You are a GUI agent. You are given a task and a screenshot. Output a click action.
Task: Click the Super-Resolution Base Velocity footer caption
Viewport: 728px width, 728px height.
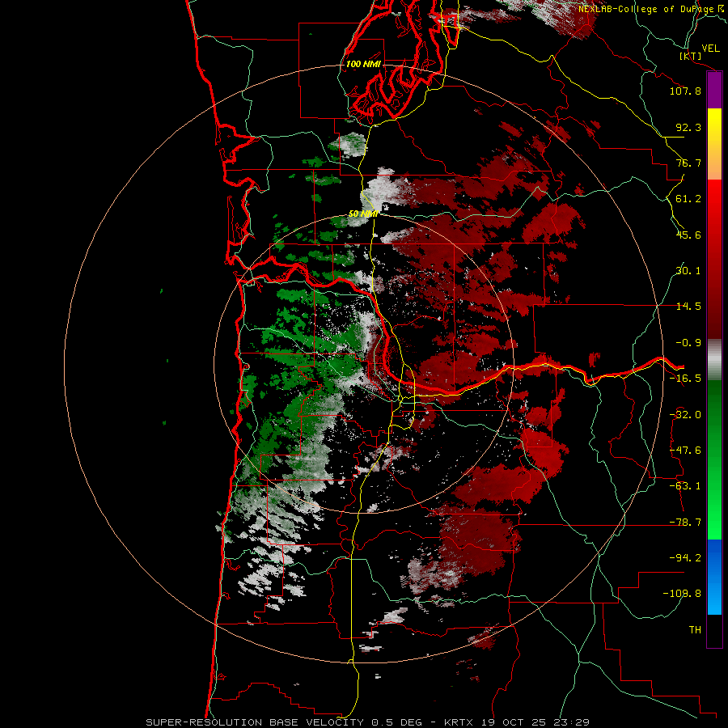368,722
